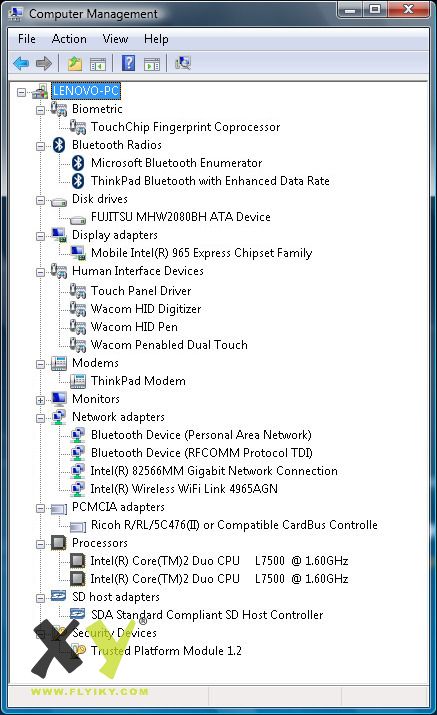Click the Scan for hardware changes icon
The height and width of the screenshot is (715, 437).
click(182, 63)
